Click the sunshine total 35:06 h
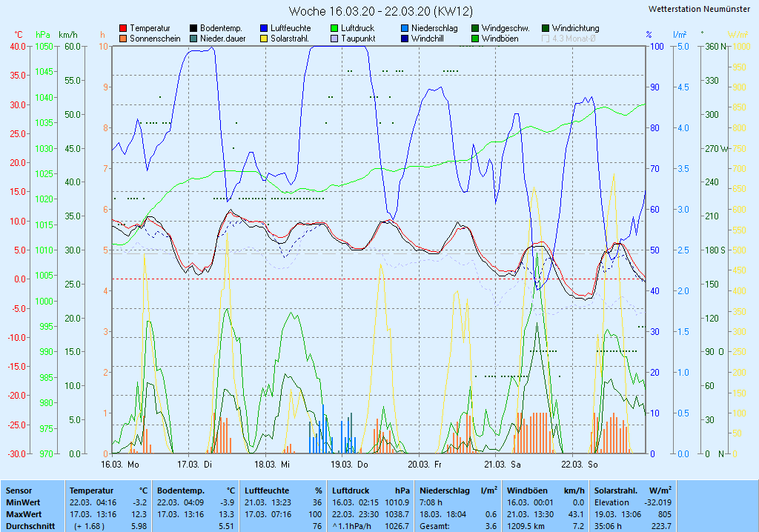 [x=608, y=526]
